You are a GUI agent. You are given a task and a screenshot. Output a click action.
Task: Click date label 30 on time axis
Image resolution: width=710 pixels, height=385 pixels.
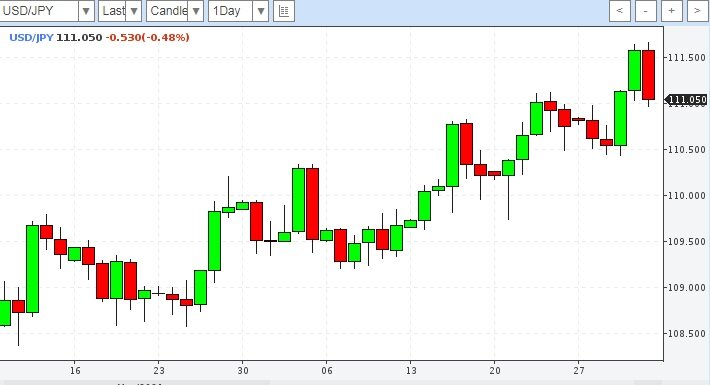[x=243, y=371]
